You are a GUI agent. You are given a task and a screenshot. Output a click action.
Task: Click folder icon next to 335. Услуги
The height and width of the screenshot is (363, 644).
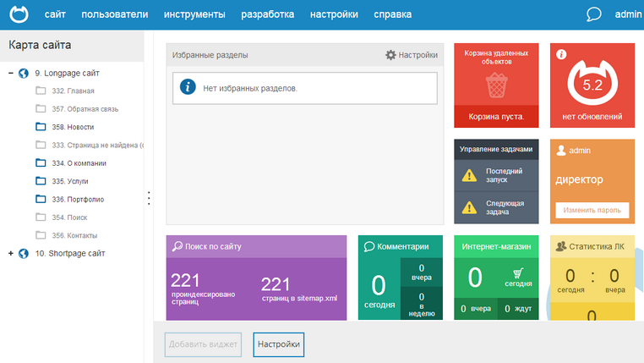(41, 181)
